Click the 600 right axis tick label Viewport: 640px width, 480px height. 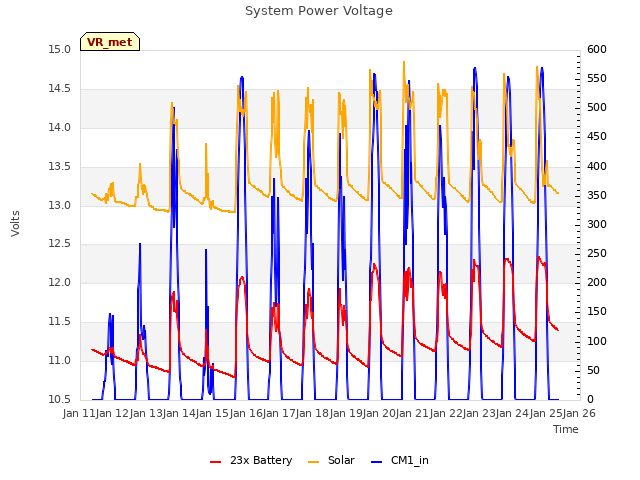tap(597, 49)
